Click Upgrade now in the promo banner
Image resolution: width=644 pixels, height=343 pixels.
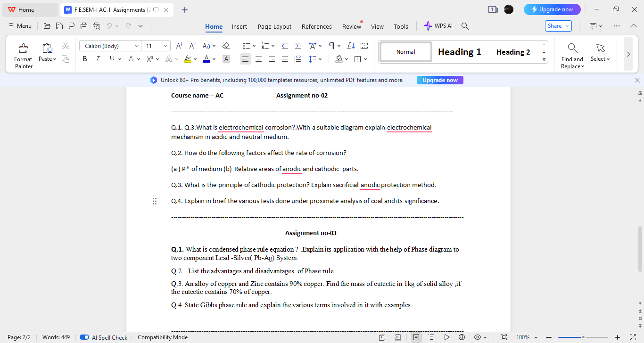(x=440, y=80)
